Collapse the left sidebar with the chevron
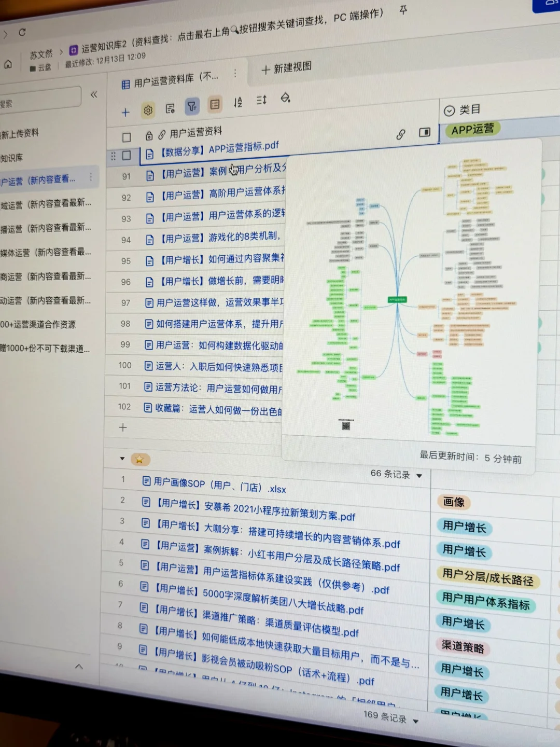The image size is (560, 747). (95, 95)
